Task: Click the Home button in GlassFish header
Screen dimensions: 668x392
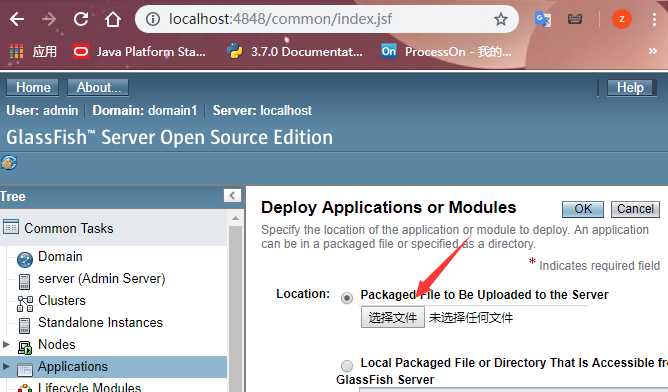Action: [33, 88]
